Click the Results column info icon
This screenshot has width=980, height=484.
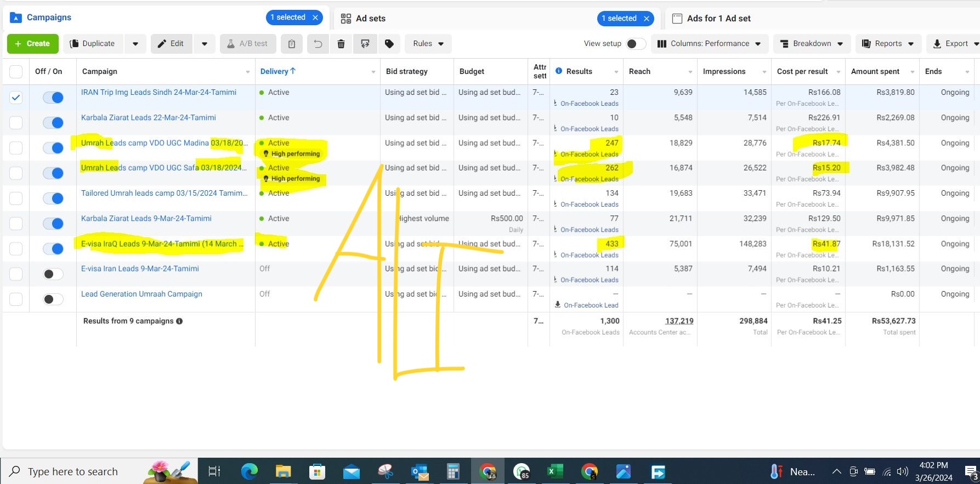tap(559, 71)
